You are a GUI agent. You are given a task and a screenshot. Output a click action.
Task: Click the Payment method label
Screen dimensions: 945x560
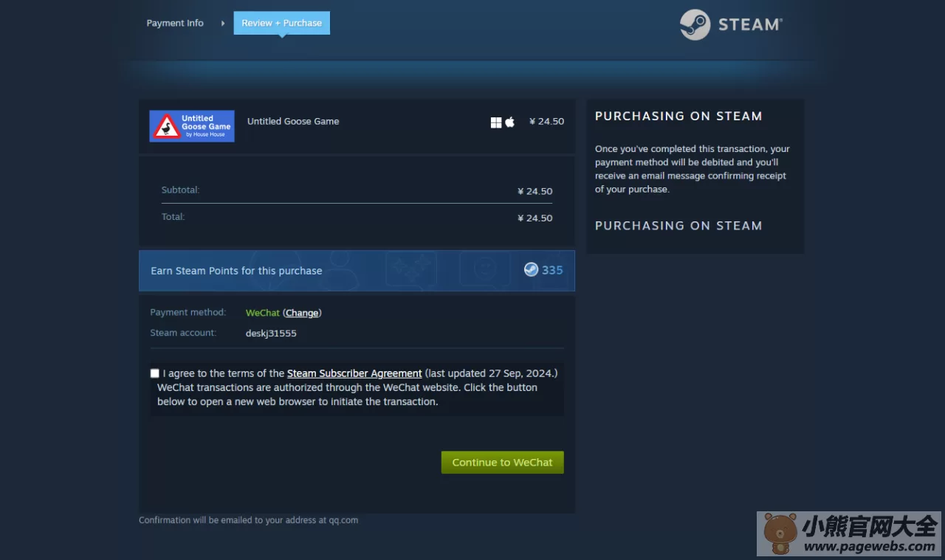[x=188, y=313]
